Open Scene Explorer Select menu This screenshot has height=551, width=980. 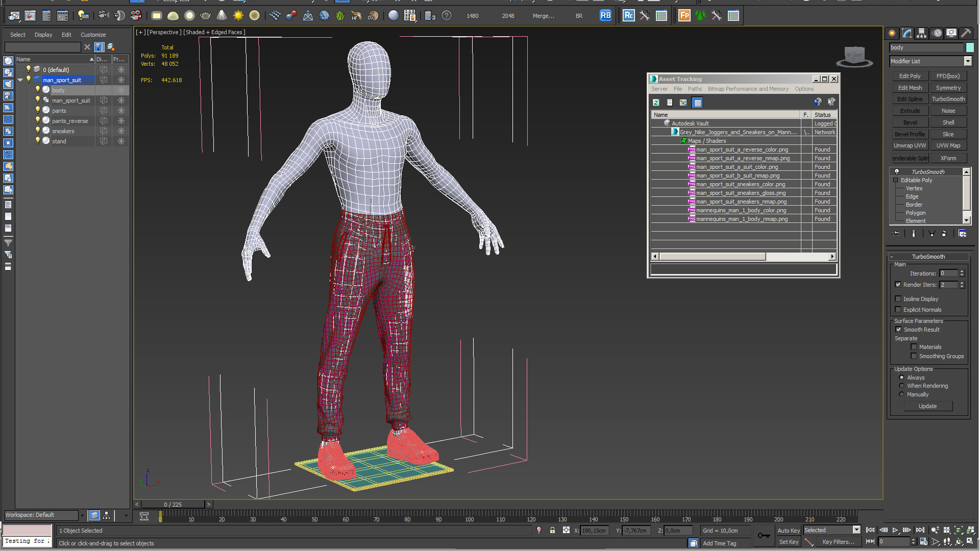point(18,35)
